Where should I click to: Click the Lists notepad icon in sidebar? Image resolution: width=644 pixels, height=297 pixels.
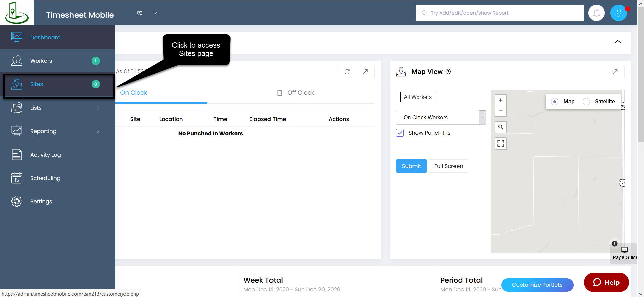point(17,108)
